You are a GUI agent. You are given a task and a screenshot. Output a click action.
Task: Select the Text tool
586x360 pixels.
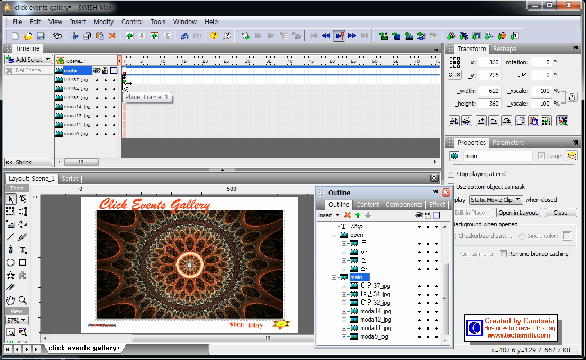pos(22,250)
